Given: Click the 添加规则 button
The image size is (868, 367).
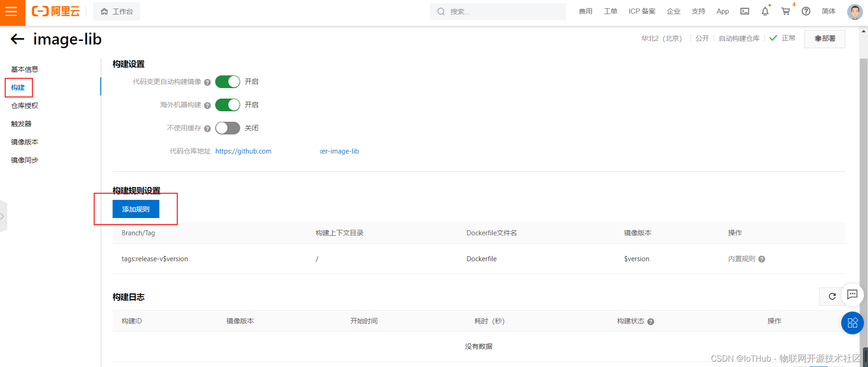Looking at the screenshot, I should pyautogui.click(x=136, y=209).
